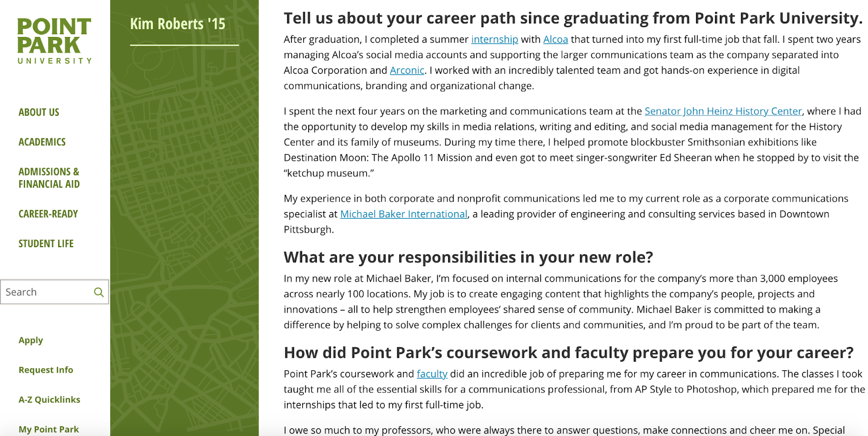Go to Admissions & Financial Aid
This screenshot has height=436, width=868.
coord(49,178)
